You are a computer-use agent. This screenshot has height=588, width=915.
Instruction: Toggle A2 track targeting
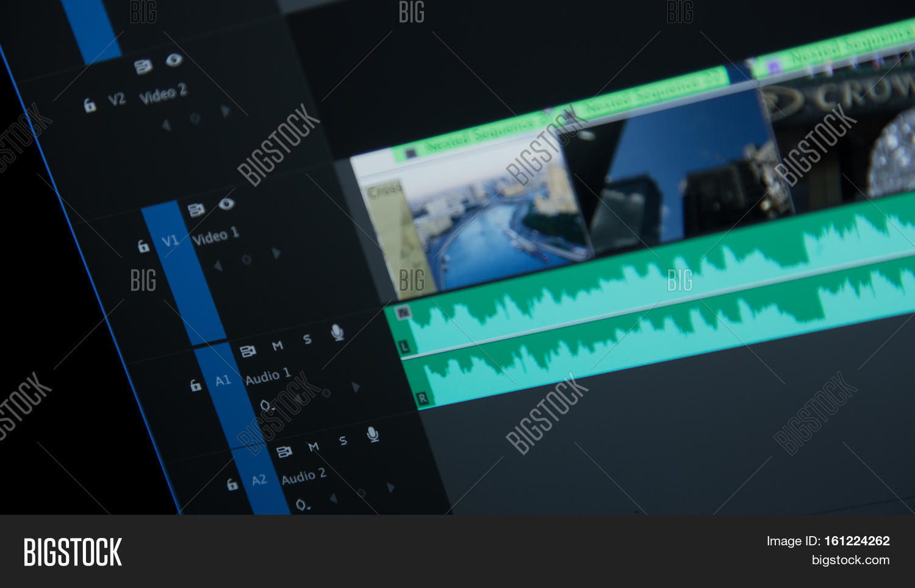pyautogui.click(x=259, y=480)
